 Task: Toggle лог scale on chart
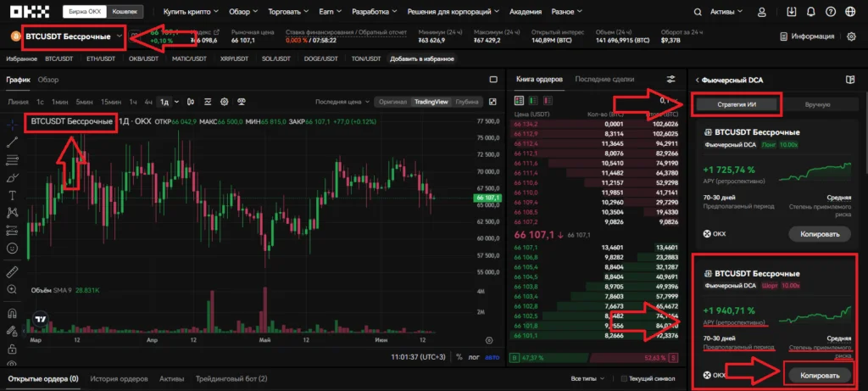click(x=474, y=357)
